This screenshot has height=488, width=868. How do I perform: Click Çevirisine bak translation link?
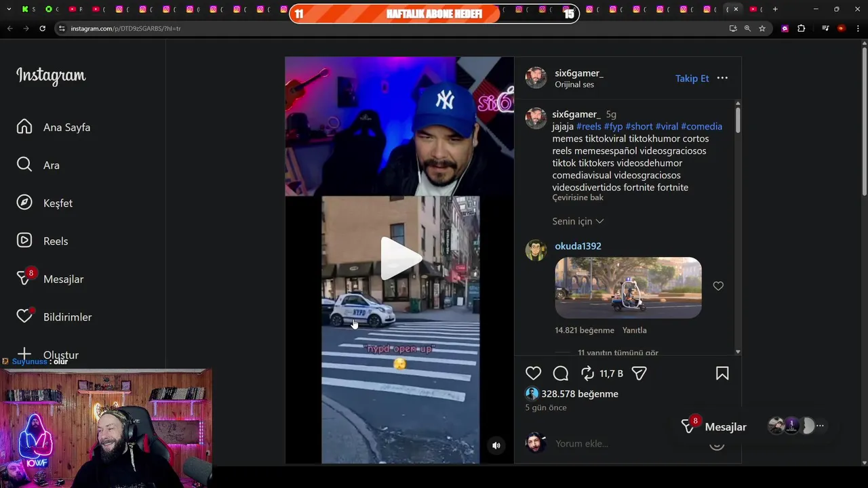tap(578, 197)
